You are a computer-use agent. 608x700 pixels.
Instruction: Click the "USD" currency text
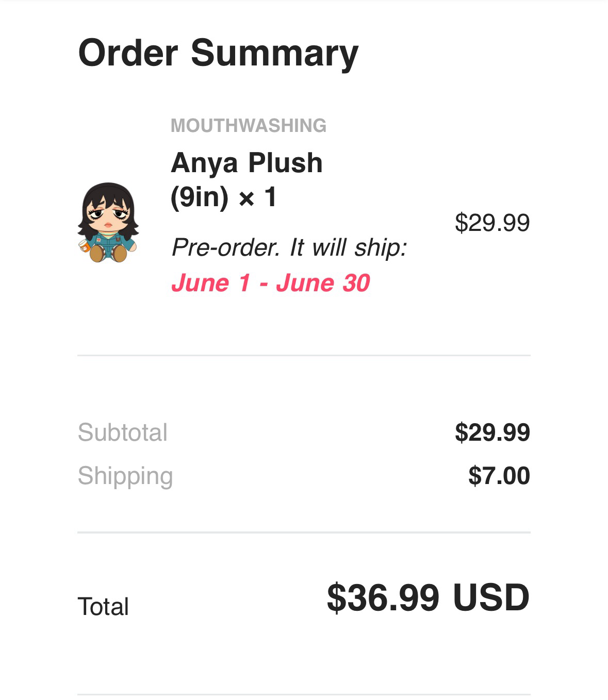point(491,598)
